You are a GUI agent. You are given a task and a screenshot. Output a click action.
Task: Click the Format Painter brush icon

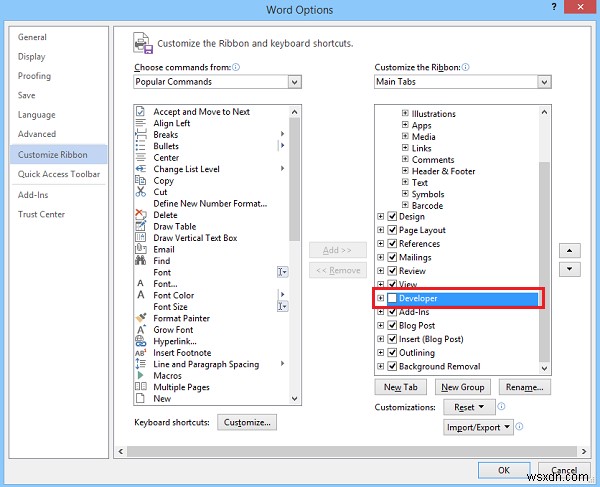click(140, 318)
